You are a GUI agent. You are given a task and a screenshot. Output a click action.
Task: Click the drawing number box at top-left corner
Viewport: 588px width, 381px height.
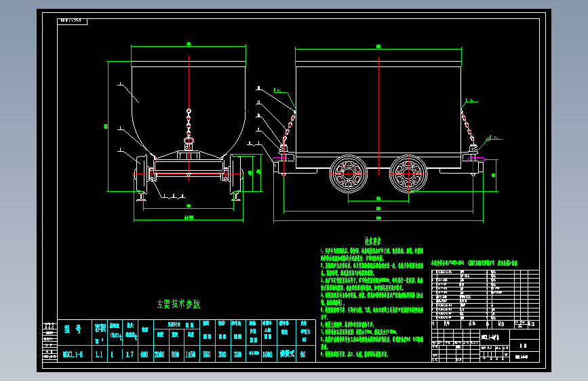[73, 22]
